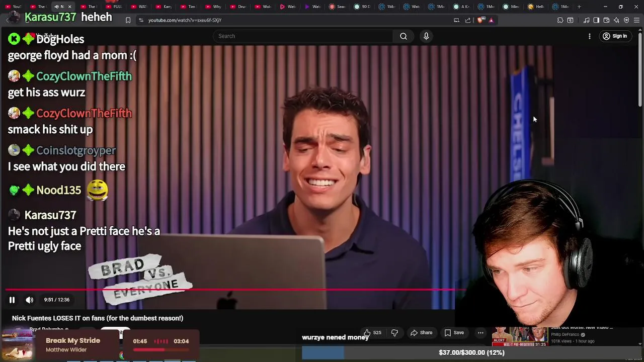Open Brave Rewards triangle icon
Viewport: 644px width, 362px height.
tap(491, 20)
